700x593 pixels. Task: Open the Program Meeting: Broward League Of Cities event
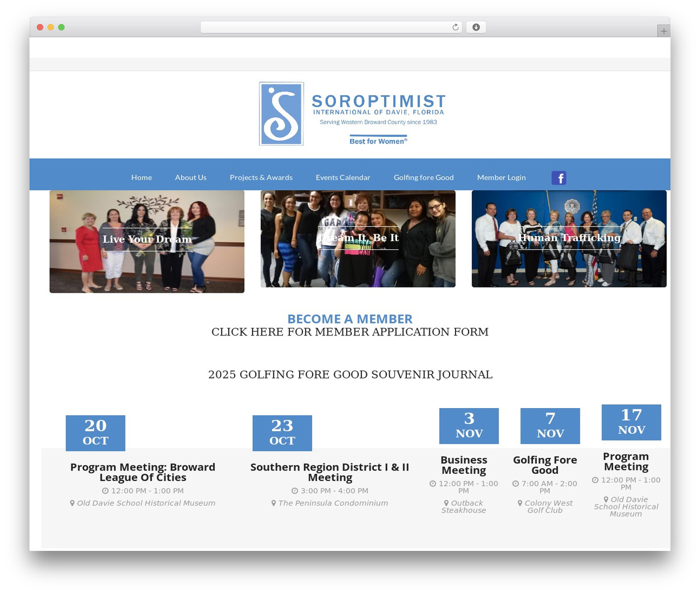coord(143,472)
